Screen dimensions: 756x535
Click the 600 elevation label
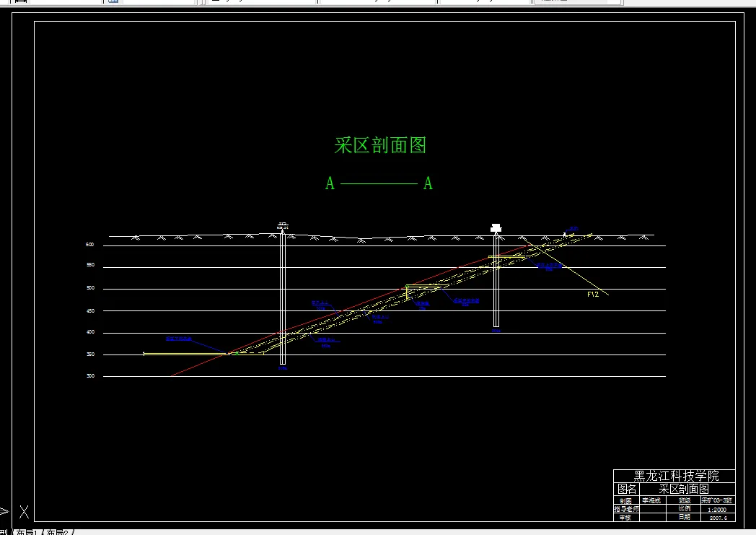[90, 245]
